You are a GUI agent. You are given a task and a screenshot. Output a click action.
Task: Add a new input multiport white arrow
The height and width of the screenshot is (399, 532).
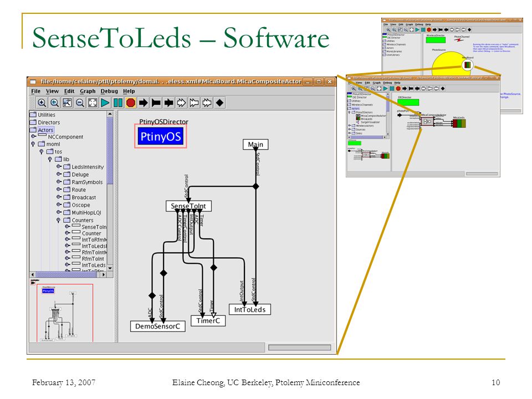point(182,103)
